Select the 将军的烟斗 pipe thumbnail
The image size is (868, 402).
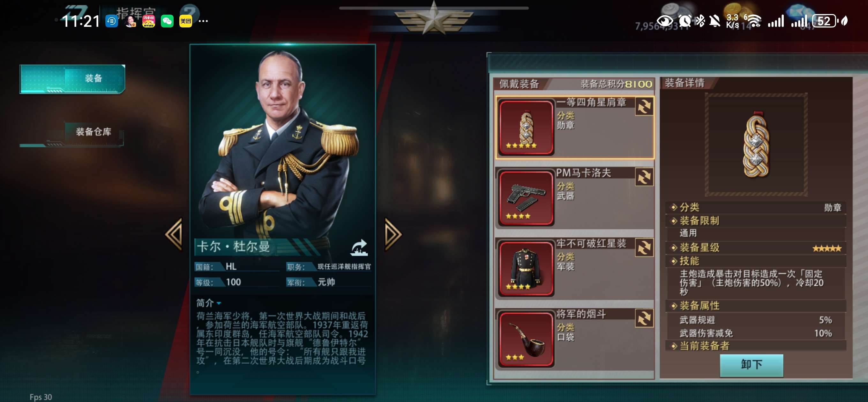click(526, 339)
